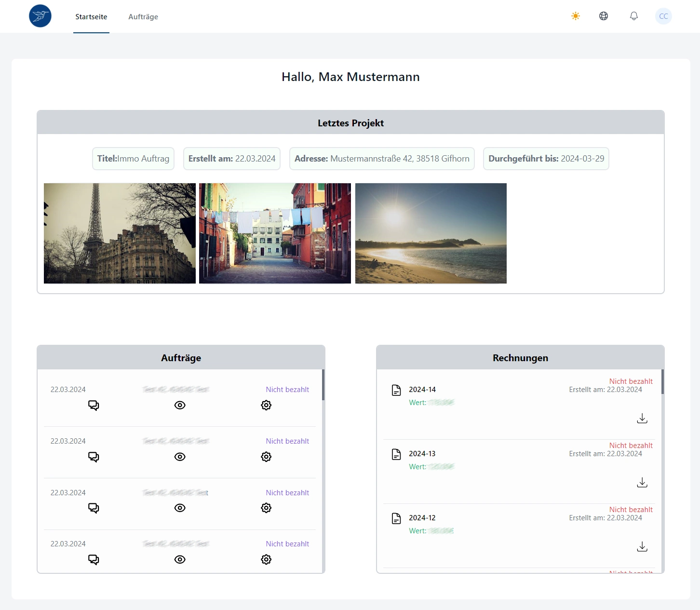
Task: Download invoice 2024-14
Action: pyautogui.click(x=642, y=418)
